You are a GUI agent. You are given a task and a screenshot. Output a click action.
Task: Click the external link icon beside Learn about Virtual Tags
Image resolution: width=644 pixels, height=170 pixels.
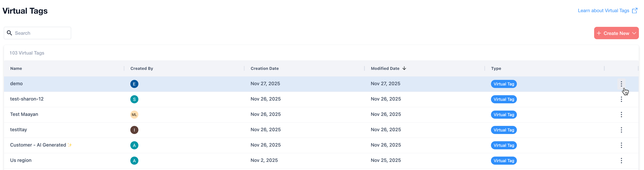[x=634, y=10]
